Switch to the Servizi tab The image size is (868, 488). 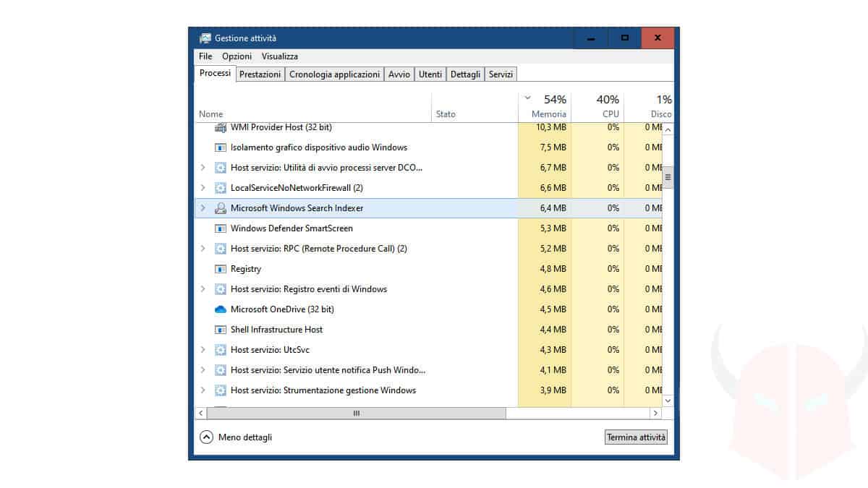(x=501, y=74)
